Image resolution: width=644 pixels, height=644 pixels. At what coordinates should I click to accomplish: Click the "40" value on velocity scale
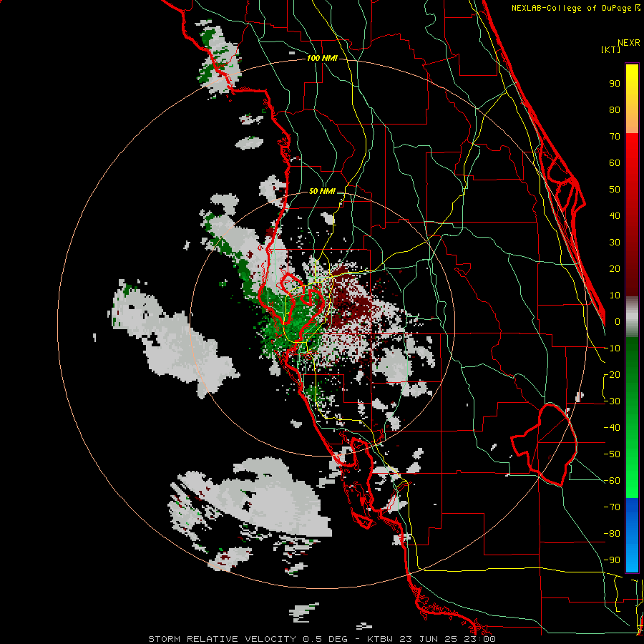615,216
